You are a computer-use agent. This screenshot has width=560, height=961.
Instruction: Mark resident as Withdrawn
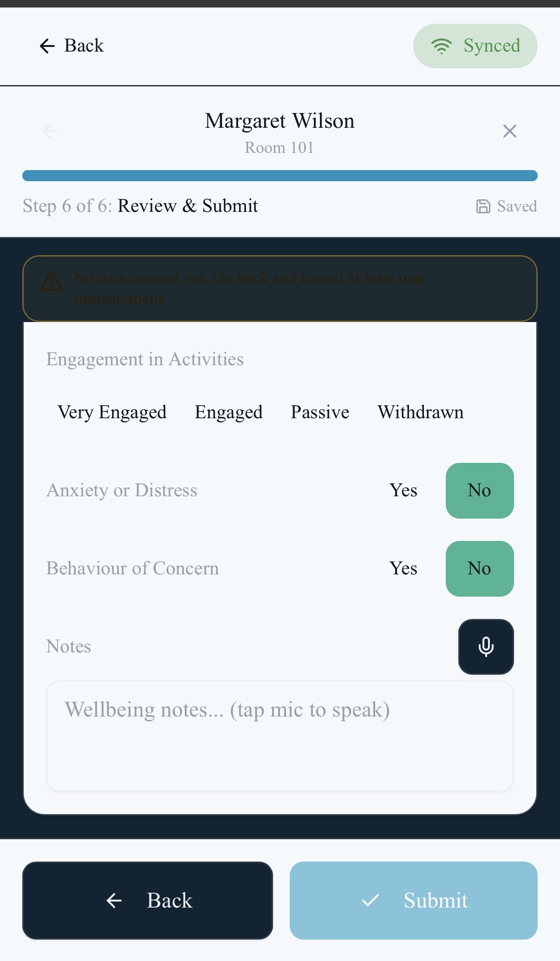point(421,412)
